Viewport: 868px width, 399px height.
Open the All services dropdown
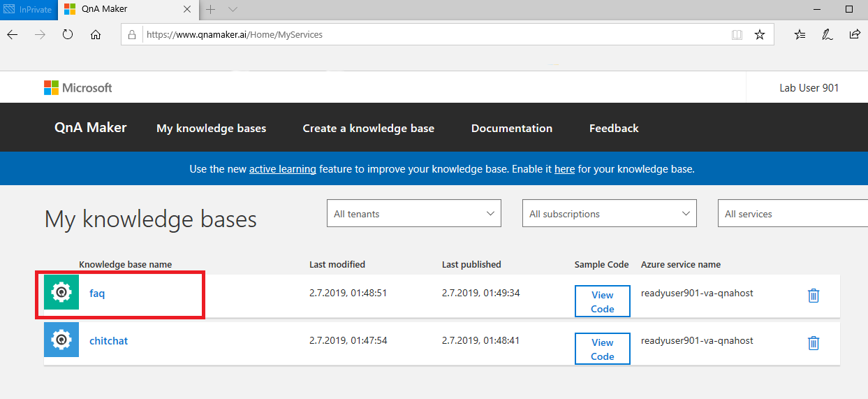[793, 213]
